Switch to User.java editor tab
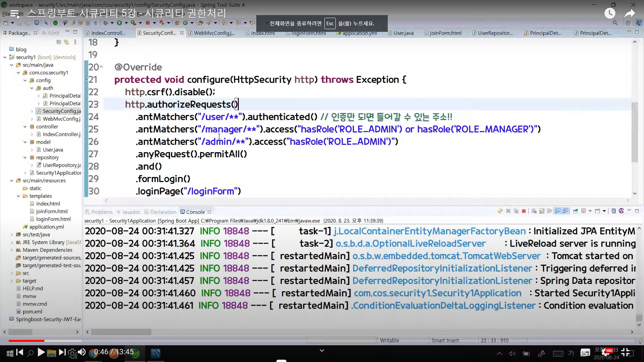Viewport: 644px width, 362px height. tap(403, 33)
